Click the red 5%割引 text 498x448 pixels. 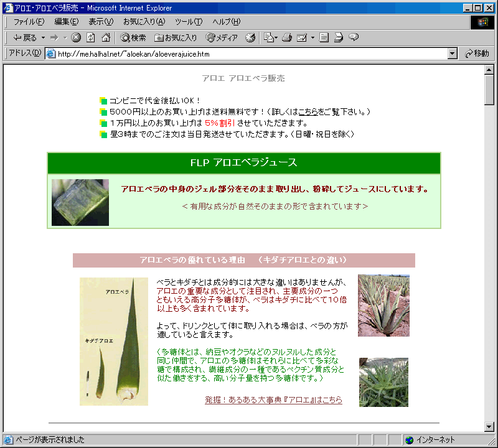point(220,123)
